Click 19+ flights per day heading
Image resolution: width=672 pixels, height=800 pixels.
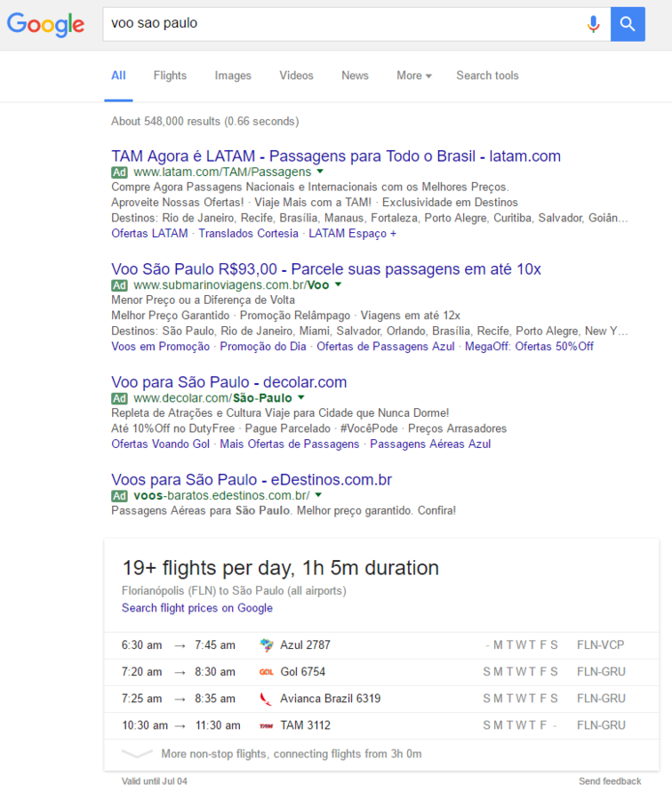(x=281, y=568)
